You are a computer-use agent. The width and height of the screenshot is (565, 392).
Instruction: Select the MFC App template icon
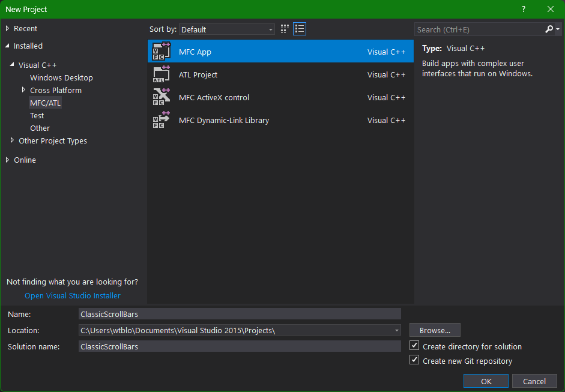(161, 51)
